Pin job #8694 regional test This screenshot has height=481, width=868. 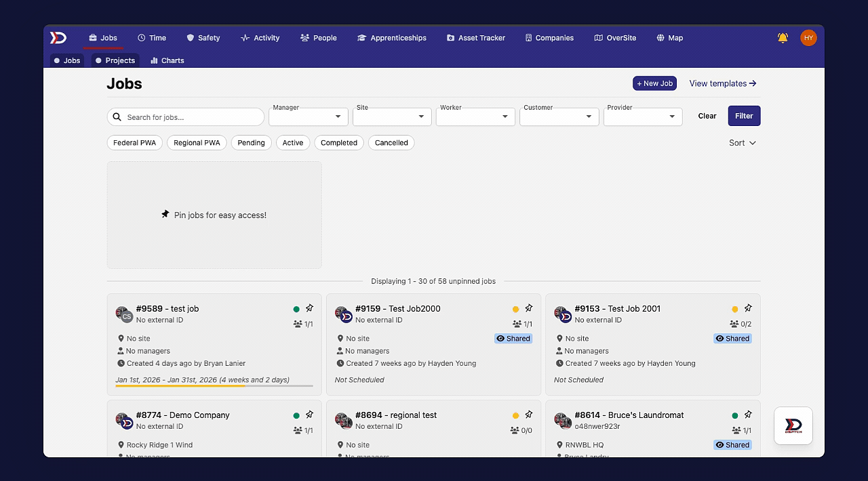point(529,415)
